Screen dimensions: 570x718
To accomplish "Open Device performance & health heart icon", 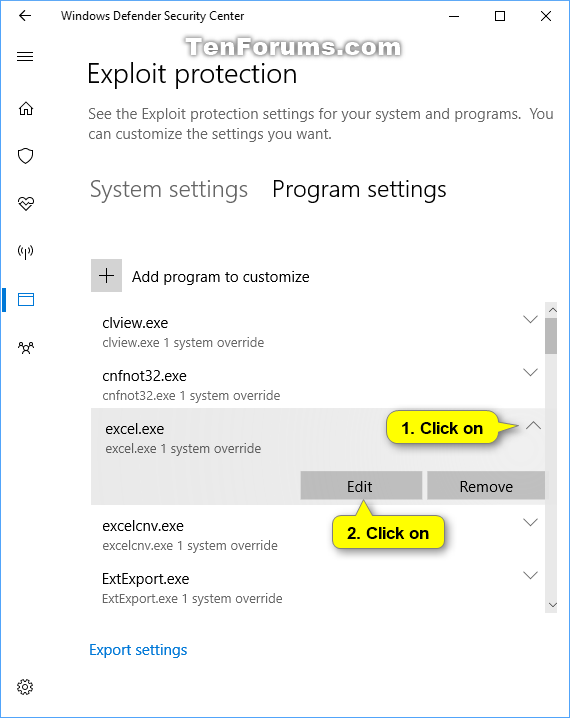I will coord(26,203).
